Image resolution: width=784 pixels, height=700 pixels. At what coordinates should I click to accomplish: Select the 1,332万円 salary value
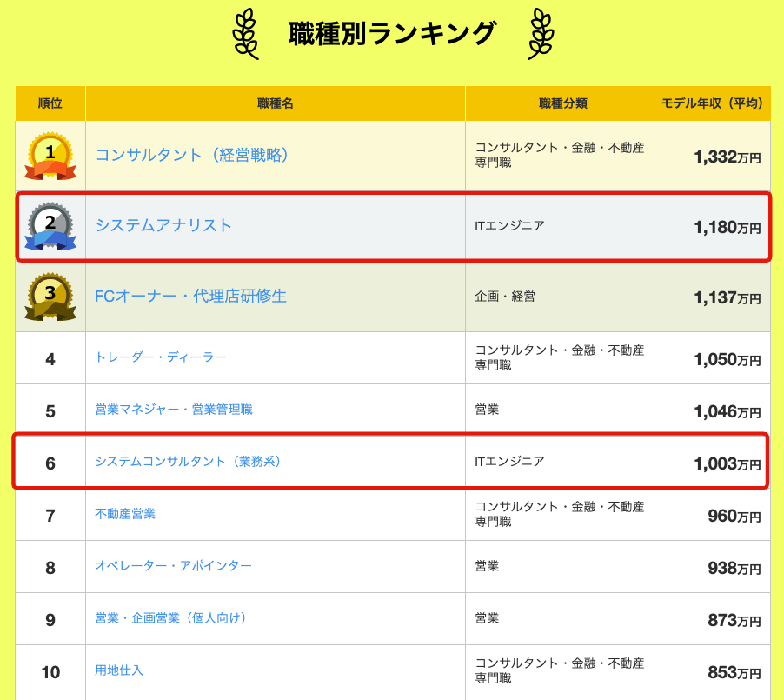click(x=728, y=157)
